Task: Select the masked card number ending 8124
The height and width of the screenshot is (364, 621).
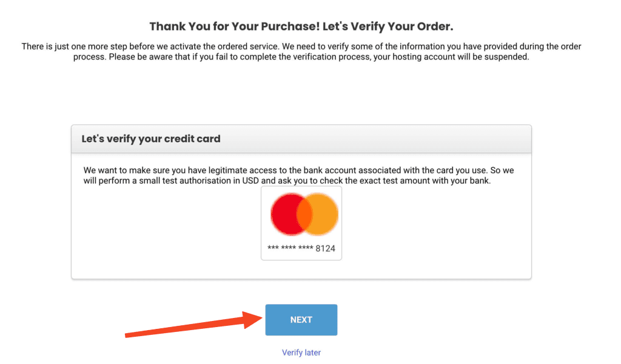Action: (x=301, y=248)
